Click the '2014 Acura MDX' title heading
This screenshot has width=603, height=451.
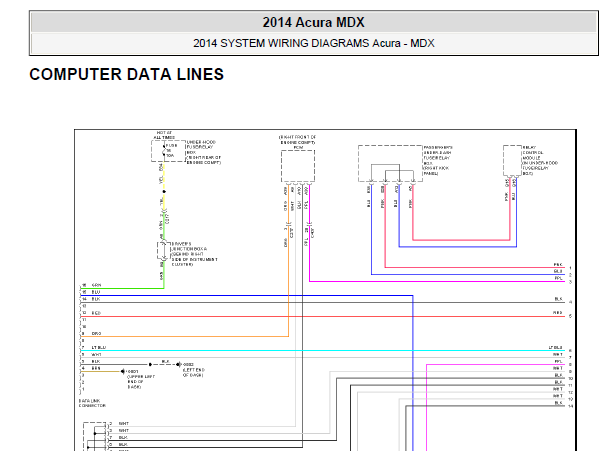click(x=313, y=22)
